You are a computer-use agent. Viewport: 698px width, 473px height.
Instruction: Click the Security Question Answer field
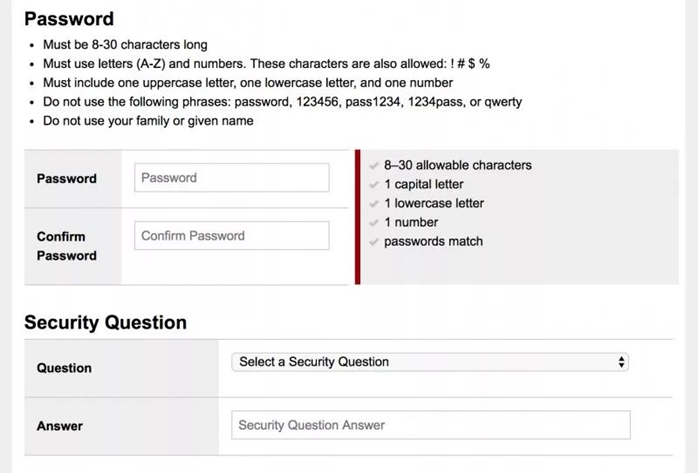tap(430, 425)
